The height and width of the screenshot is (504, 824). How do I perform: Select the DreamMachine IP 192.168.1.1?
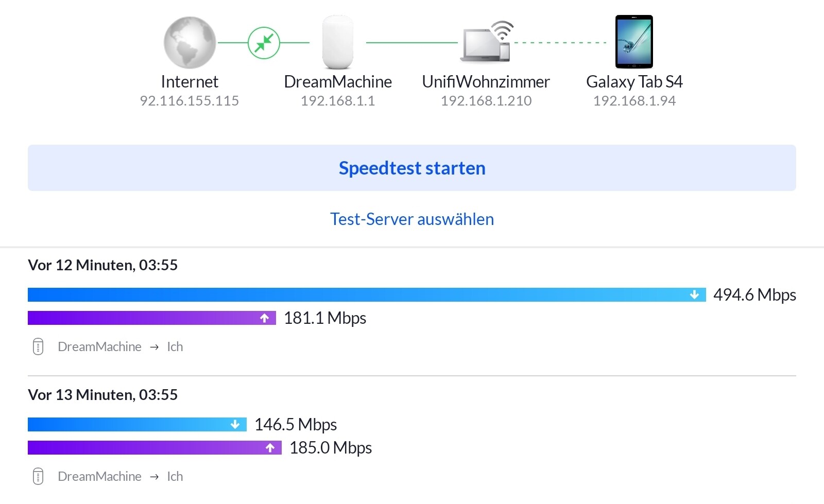click(x=338, y=101)
